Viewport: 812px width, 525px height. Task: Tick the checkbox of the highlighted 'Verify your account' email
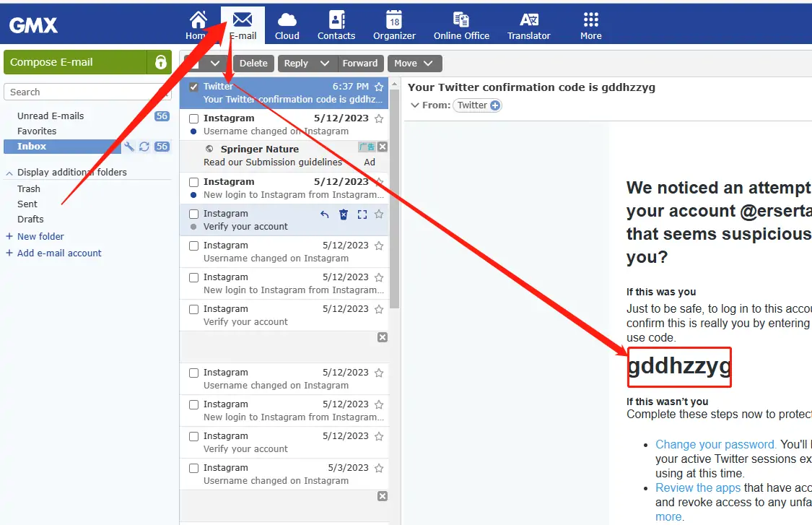193,214
